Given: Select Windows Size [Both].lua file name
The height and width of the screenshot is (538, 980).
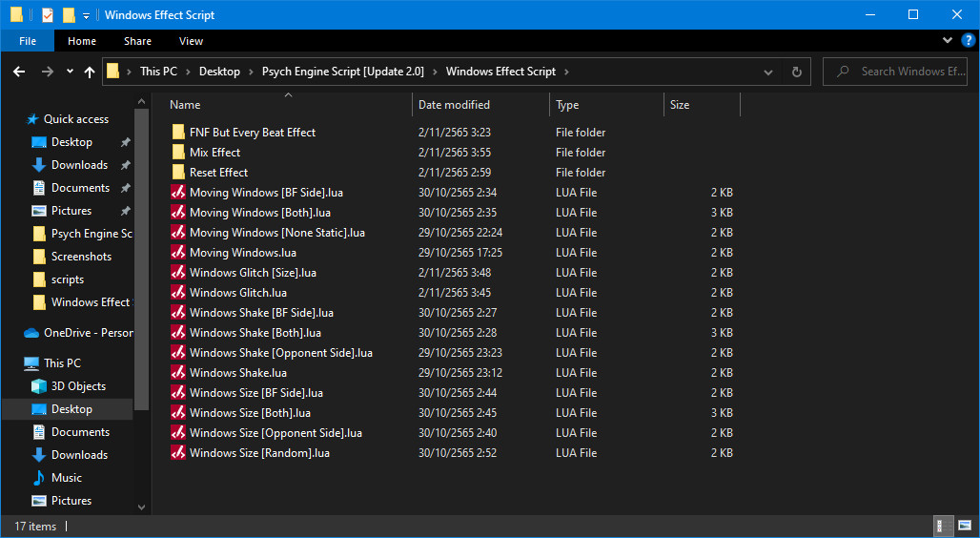Looking at the screenshot, I should 250,412.
